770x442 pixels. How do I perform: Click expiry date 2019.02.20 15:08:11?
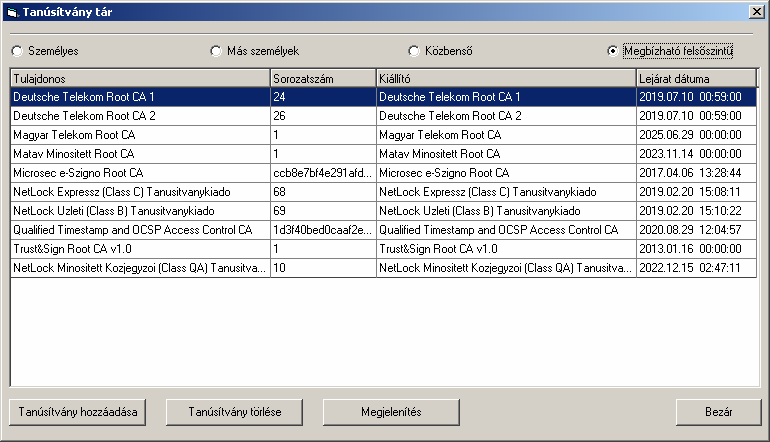click(x=696, y=192)
